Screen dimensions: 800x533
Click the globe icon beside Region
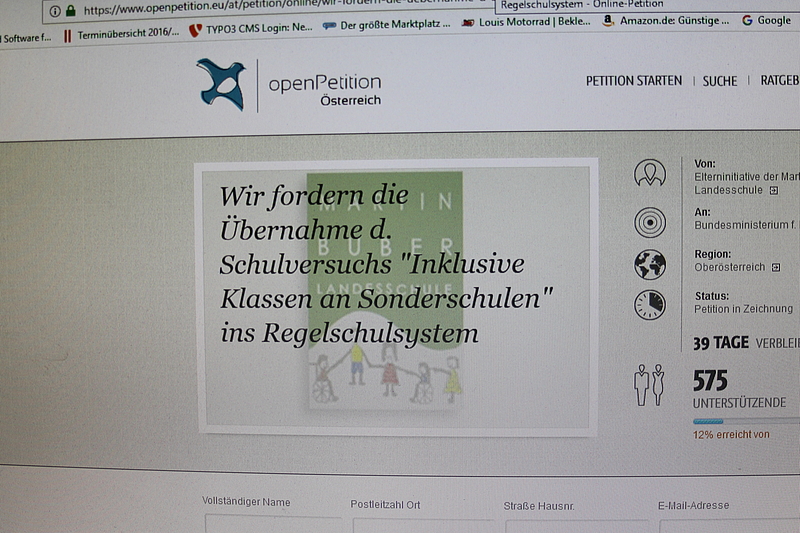coord(650,264)
